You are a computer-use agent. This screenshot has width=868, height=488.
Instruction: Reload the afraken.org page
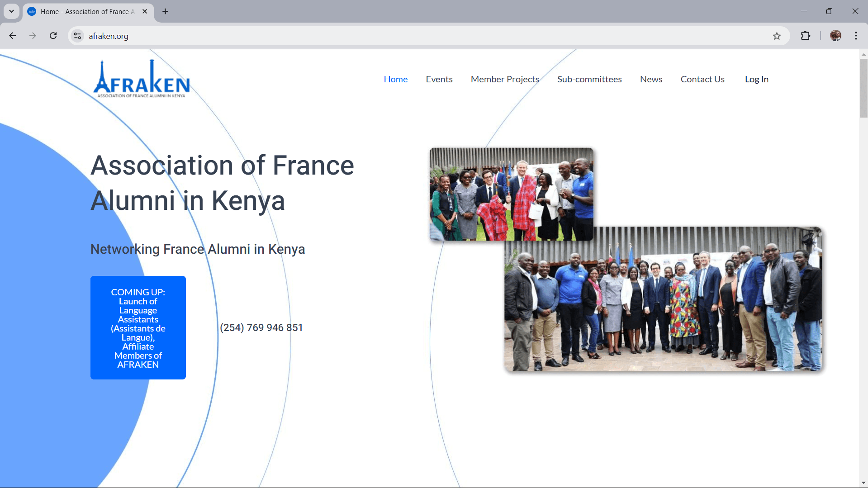point(53,36)
